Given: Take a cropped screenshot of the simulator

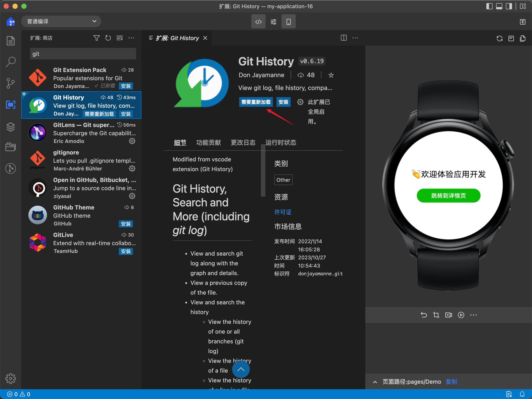Looking at the screenshot, I should point(436,315).
